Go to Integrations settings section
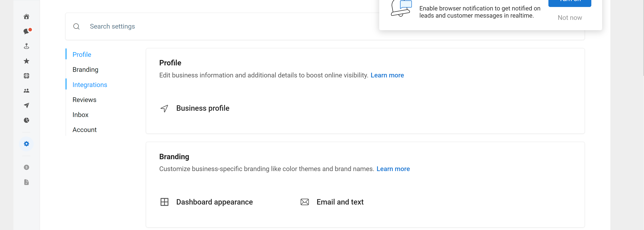The image size is (644, 230). pyautogui.click(x=90, y=85)
